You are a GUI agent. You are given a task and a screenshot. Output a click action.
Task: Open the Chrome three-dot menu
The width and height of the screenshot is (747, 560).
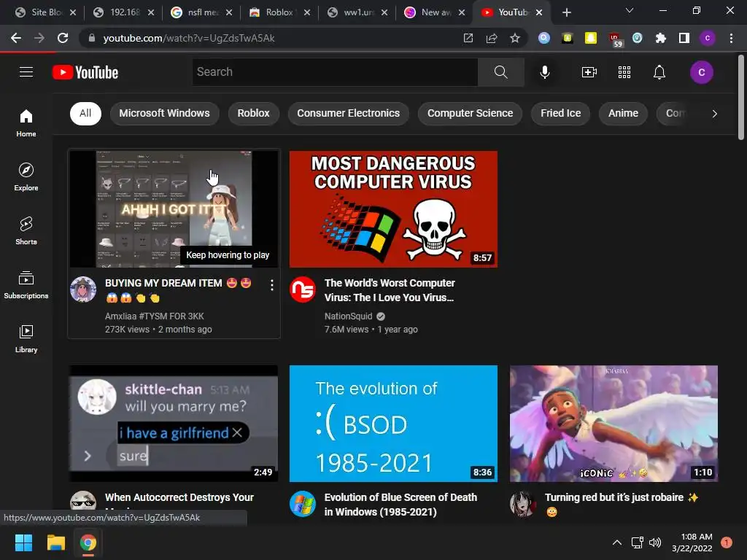731,38
